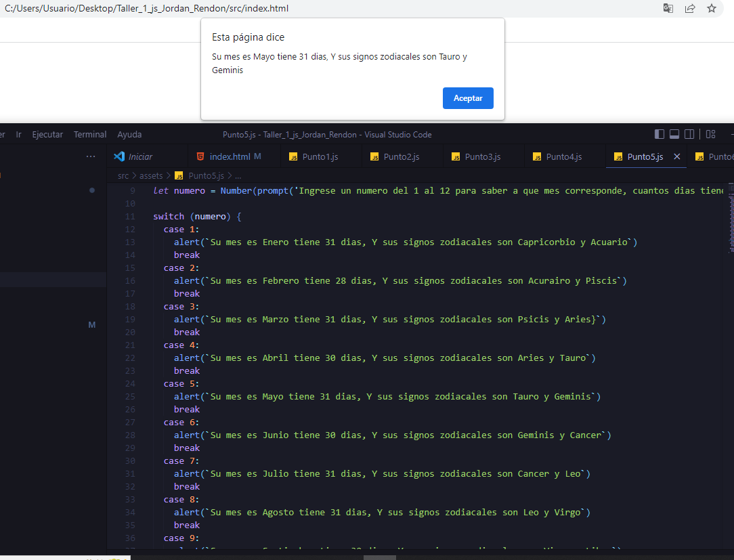Switch to the Punto1.js tab
This screenshot has height=560, width=734.
pos(321,157)
